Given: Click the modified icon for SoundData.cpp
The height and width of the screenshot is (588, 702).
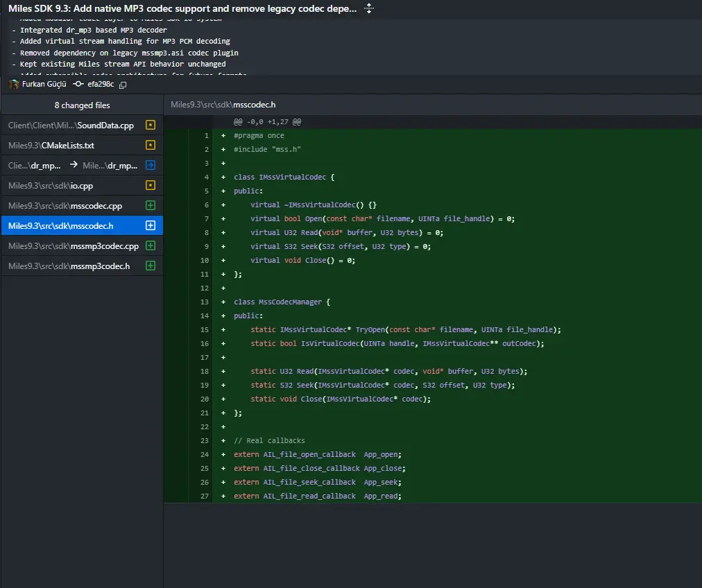Looking at the screenshot, I should click(151, 125).
